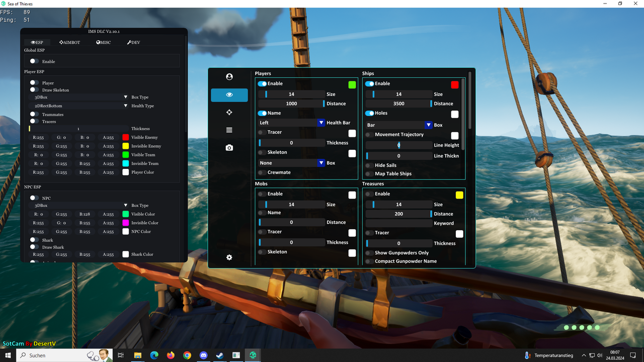Open the Players Box None dropdown
This screenshot has width=644, height=362.
[x=291, y=163]
